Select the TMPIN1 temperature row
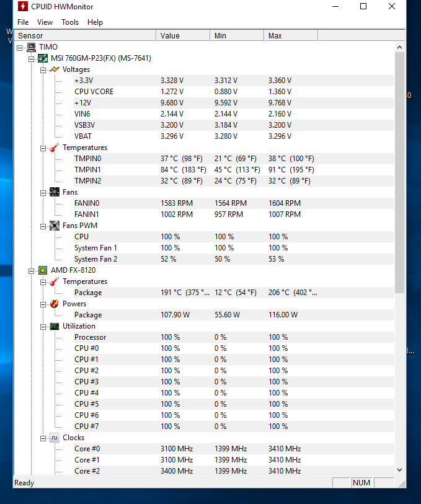 click(234, 170)
